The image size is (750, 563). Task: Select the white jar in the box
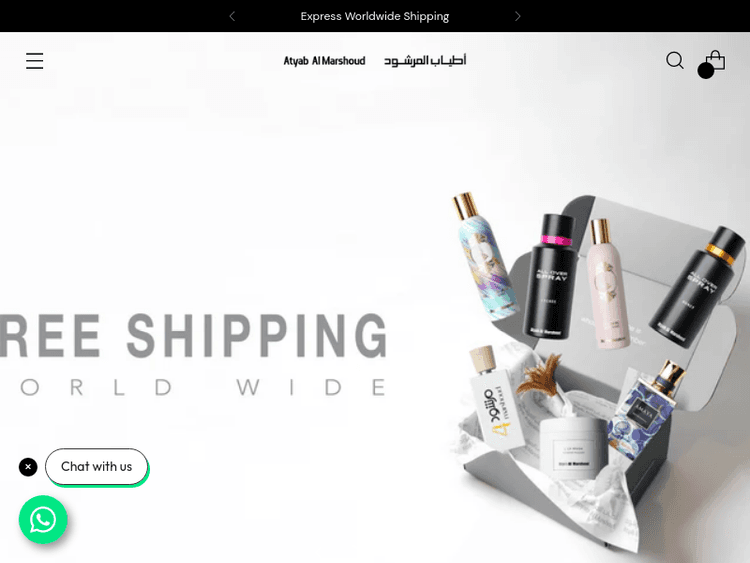tap(573, 446)
